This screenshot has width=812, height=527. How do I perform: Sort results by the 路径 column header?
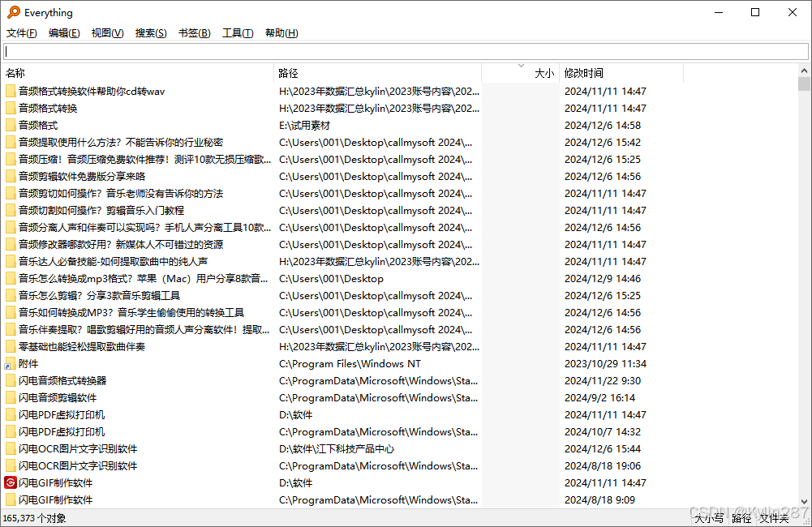click(377, 73)
